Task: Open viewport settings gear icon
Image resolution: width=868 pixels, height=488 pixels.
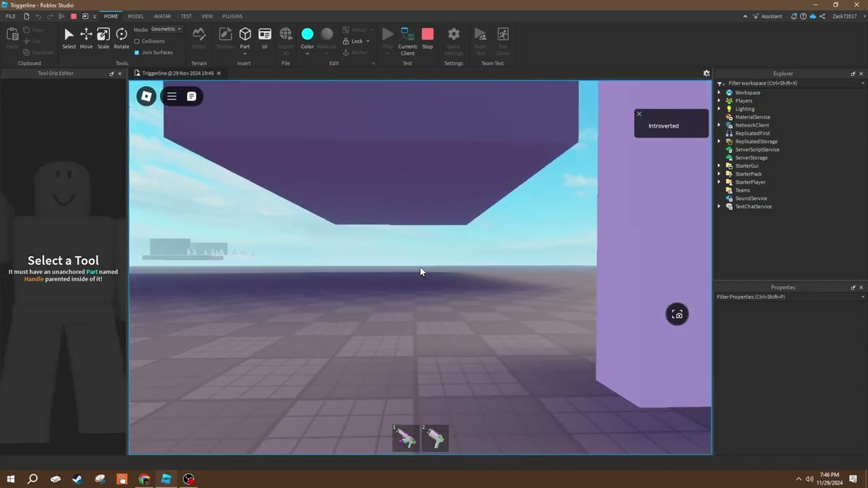Action: point(706,73)
